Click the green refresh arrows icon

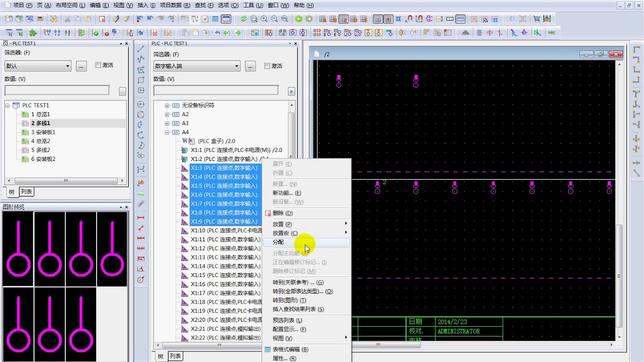(x=244, y=19)
